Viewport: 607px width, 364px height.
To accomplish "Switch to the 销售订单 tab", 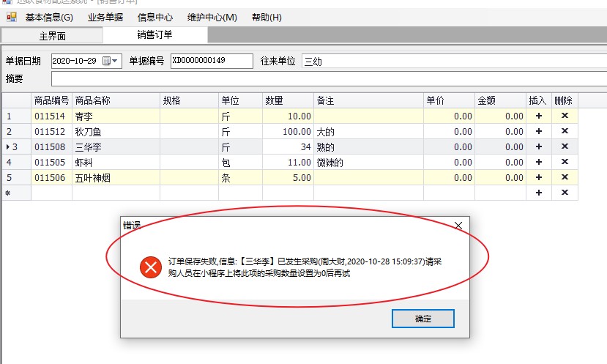I will coord(154,35).
